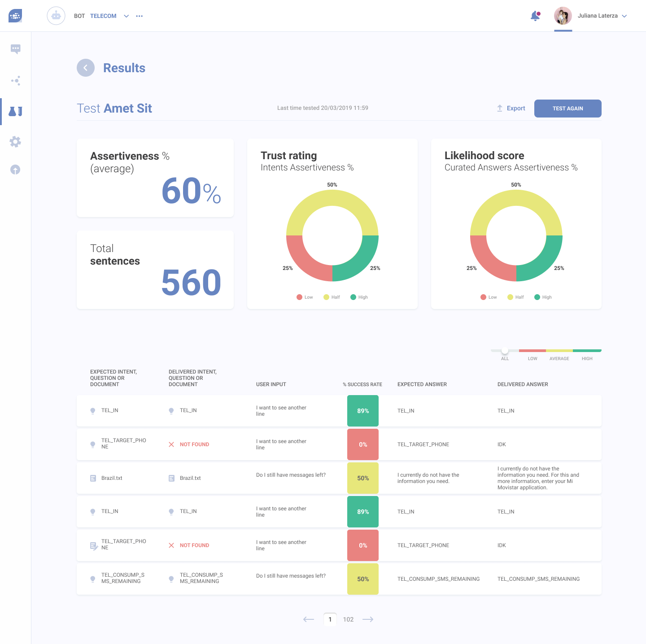Open the chat messages sidebar icon
Image resolution: width=646 pixels, height=644 pixels.
click(x=15, y=49)
